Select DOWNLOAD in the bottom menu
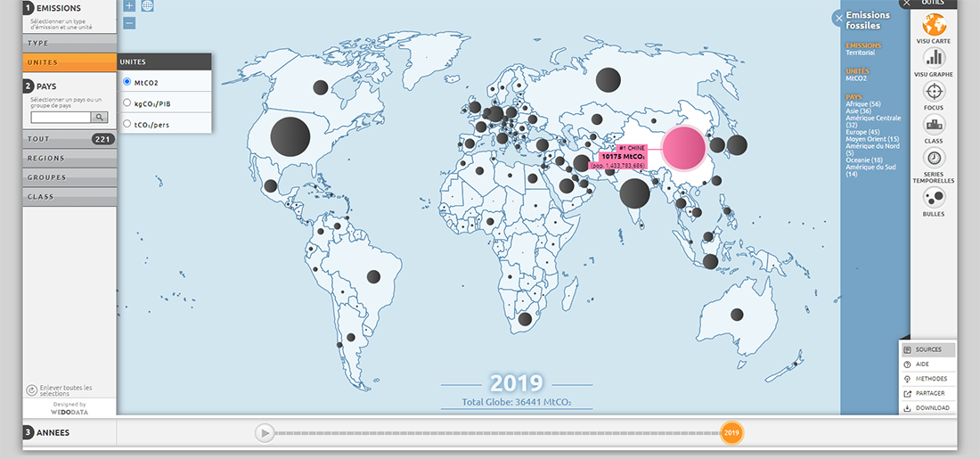 [927, 408]
